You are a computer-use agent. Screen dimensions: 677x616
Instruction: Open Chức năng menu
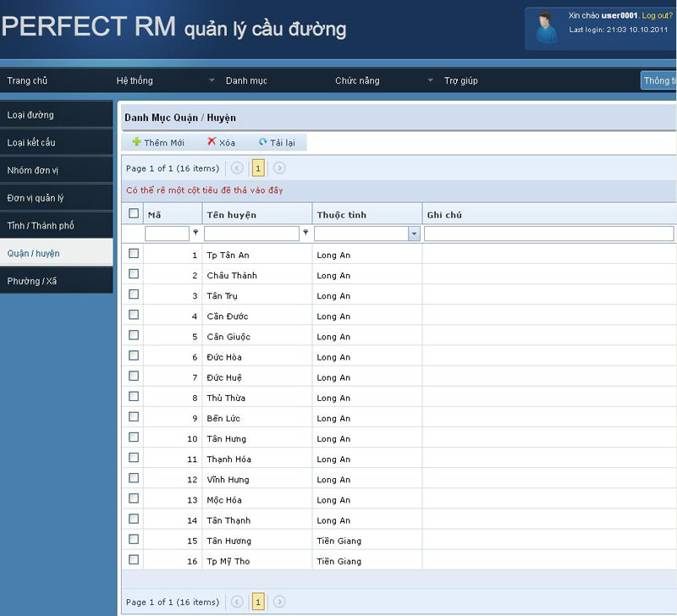coord(357,80)
